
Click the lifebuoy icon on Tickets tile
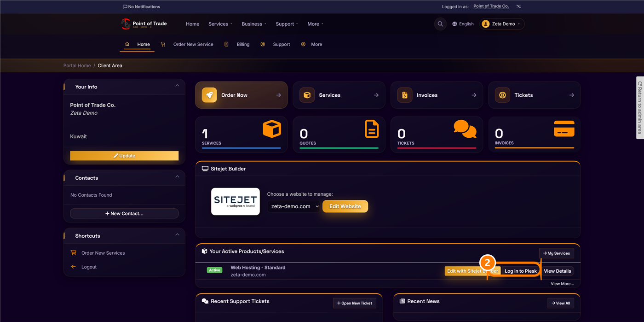502,95
